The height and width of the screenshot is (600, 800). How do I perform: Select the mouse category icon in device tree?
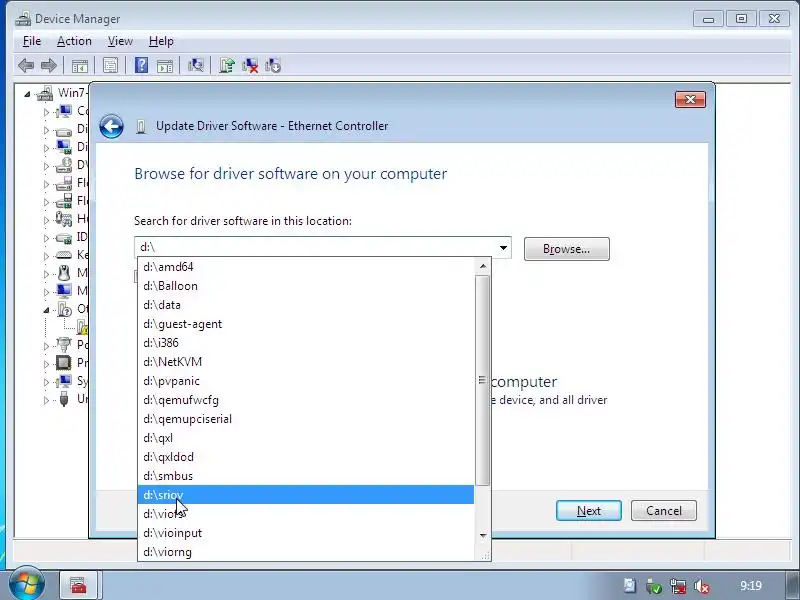[64, 273]
